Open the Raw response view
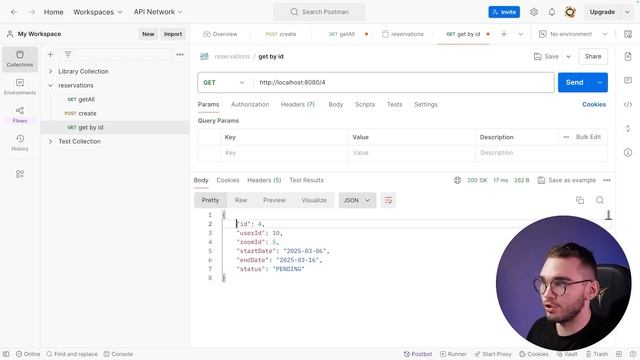This screenshot has height=360, width=640. pyautogui.click(x=241, y=200)
